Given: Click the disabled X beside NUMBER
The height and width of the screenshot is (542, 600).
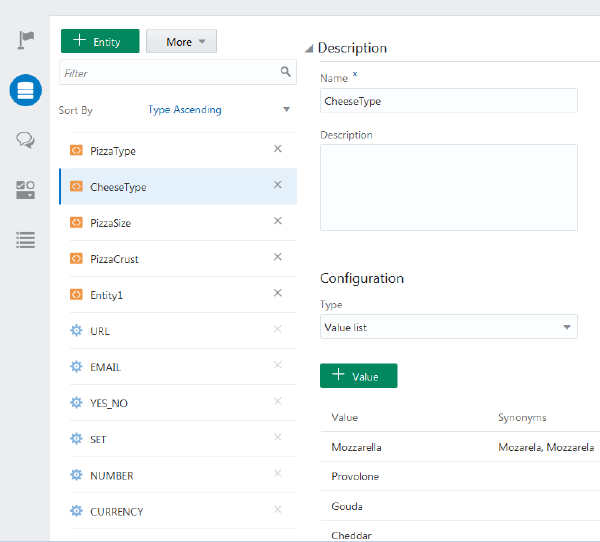Looking at the screenshot, I should (x=278, y=473).
